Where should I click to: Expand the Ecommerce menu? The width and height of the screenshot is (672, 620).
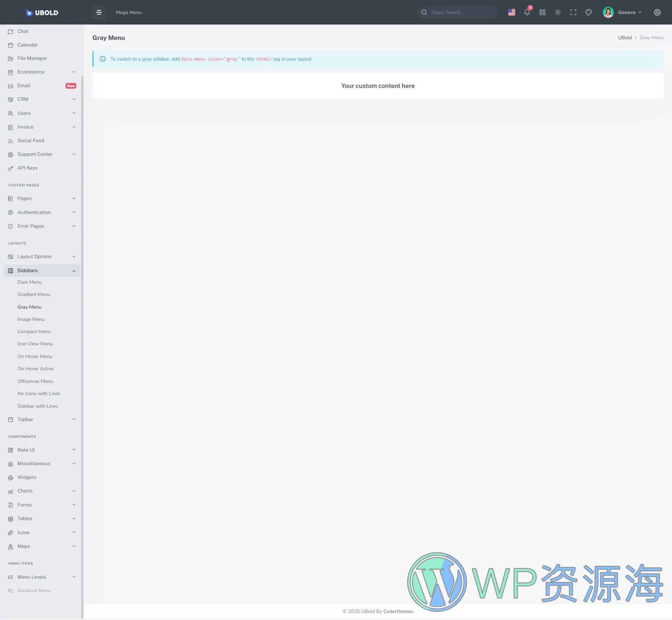[42, 72]
